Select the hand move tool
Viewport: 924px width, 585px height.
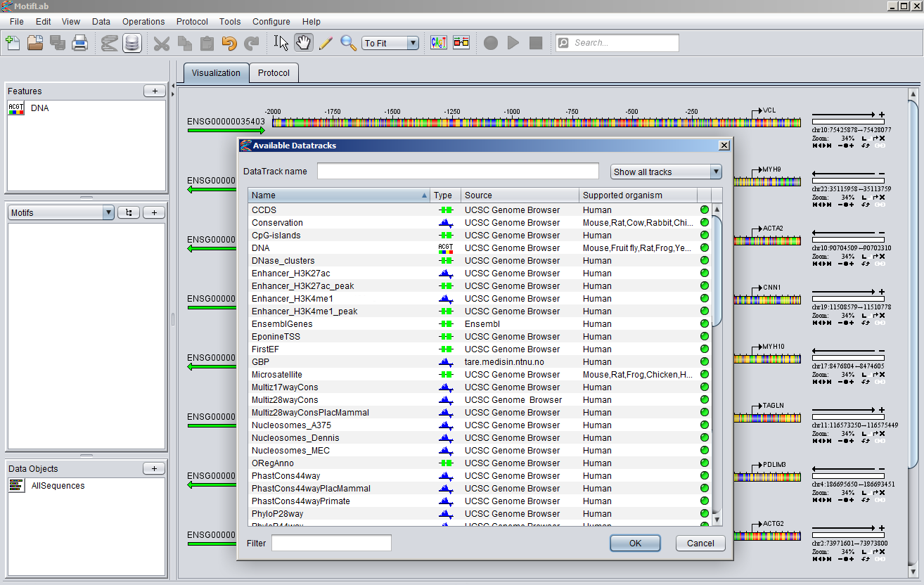304,43
